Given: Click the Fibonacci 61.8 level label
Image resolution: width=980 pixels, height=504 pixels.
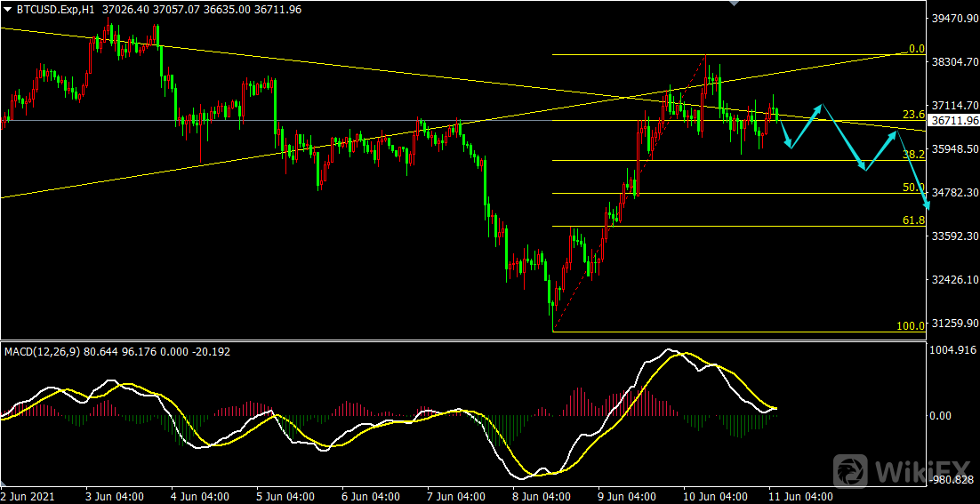Looking at the screenshot, I should tap(913, 220).
